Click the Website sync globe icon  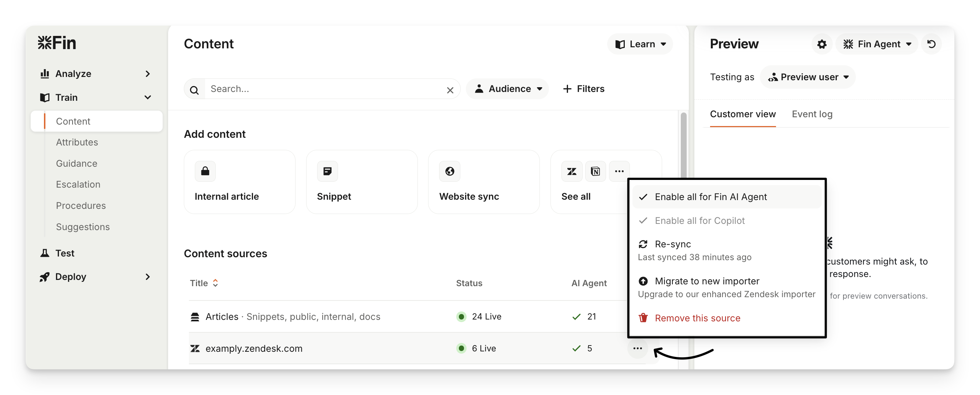[450, 171]
